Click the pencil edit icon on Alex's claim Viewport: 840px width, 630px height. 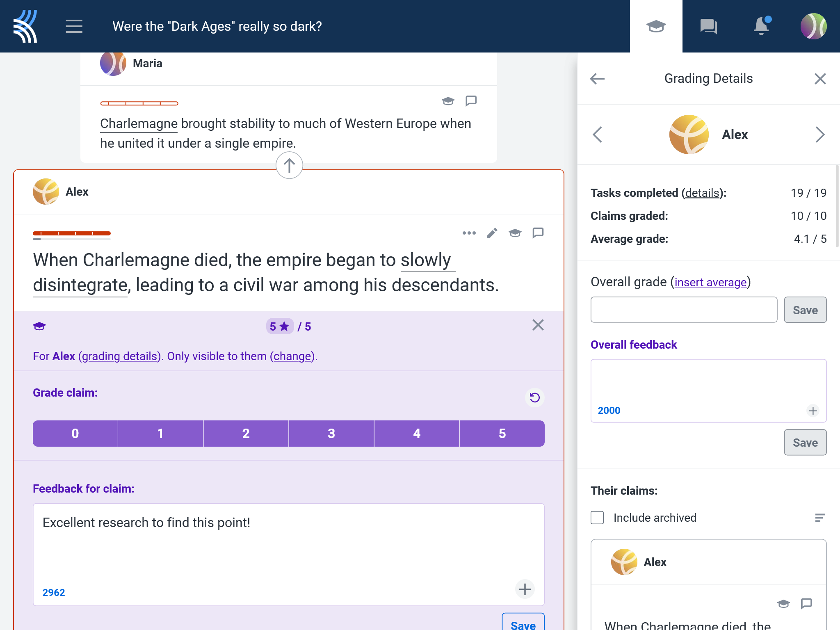pyautogui.click(x=492, y=233)
